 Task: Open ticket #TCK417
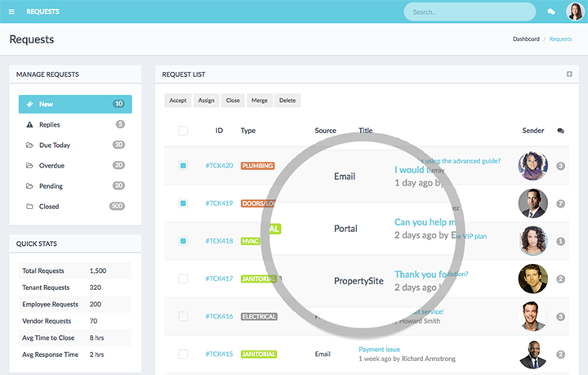pos(219,279)
